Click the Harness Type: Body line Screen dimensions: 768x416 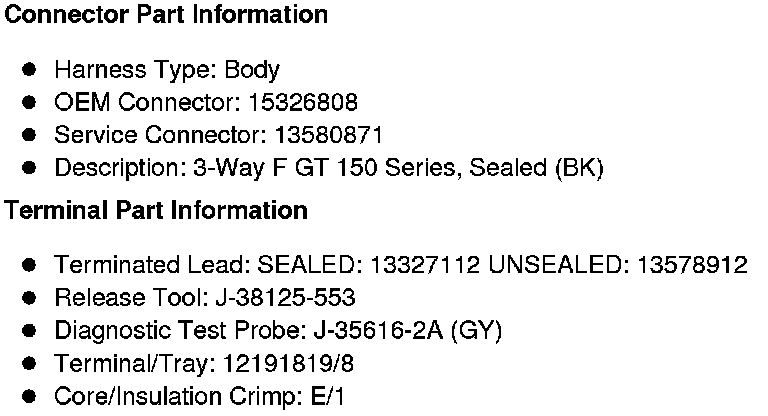166,70
